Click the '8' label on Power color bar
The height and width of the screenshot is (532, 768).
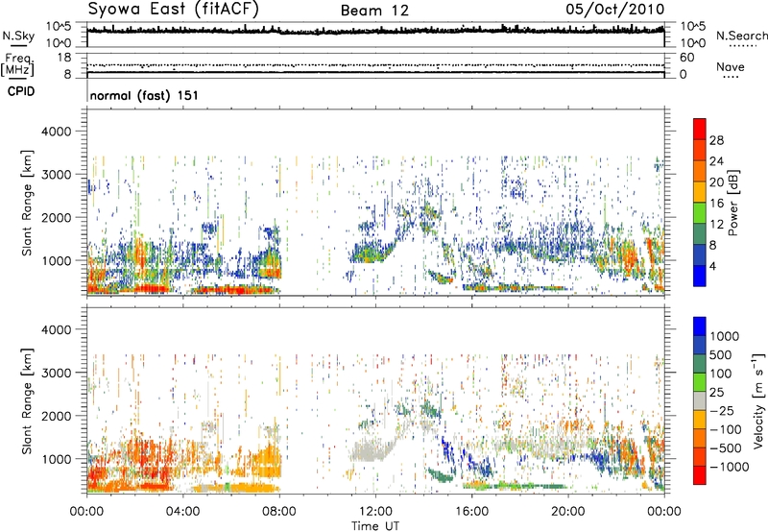[x=712, y=246]
